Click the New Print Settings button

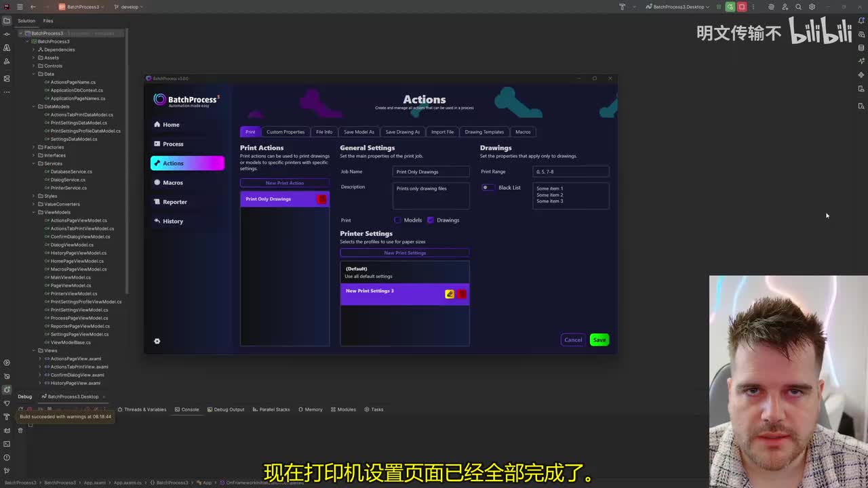(x=405, y=253)
